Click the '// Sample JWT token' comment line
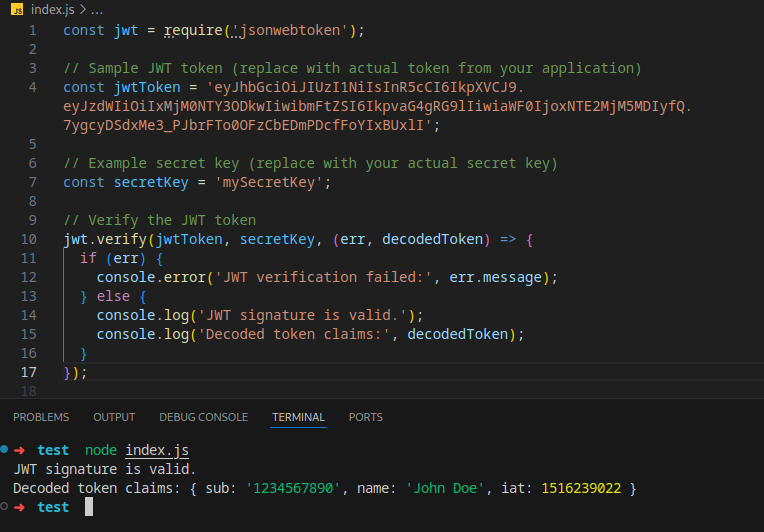 (352, 68)
